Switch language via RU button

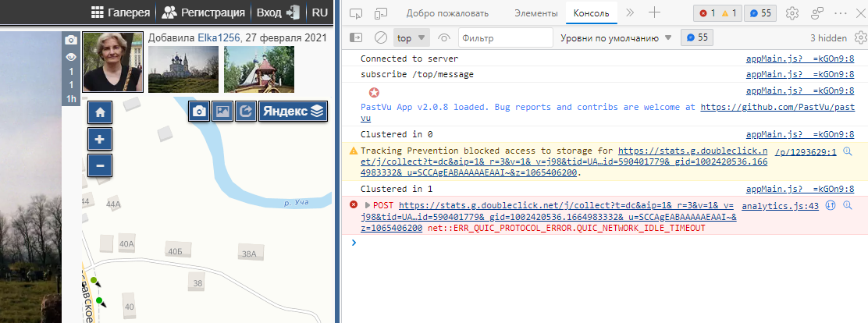[x=319, y=12]
